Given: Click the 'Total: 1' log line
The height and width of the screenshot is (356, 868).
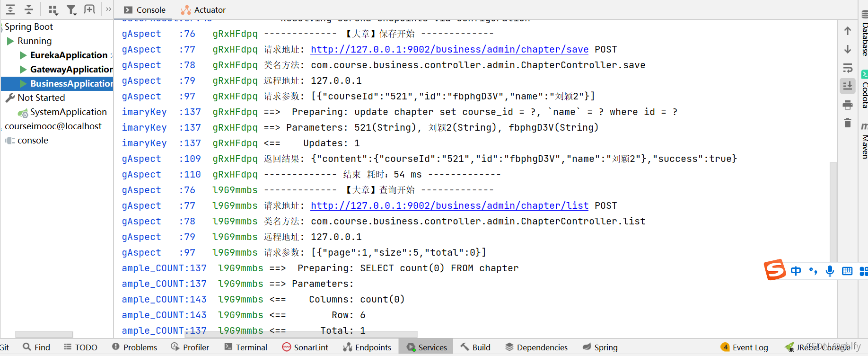Looking at the screenshot, I should point(342,330).
